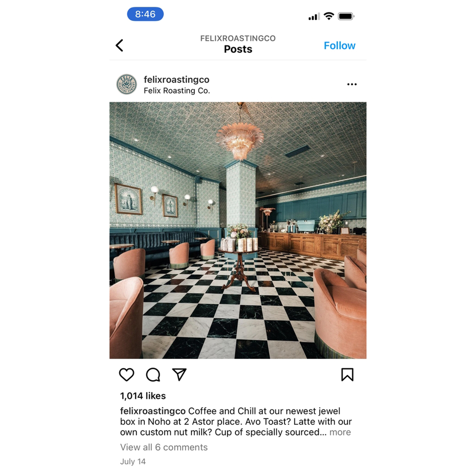Like the post with heart icon
The height and width of the screenshot is (476, 476).
(x=127, y=374)
